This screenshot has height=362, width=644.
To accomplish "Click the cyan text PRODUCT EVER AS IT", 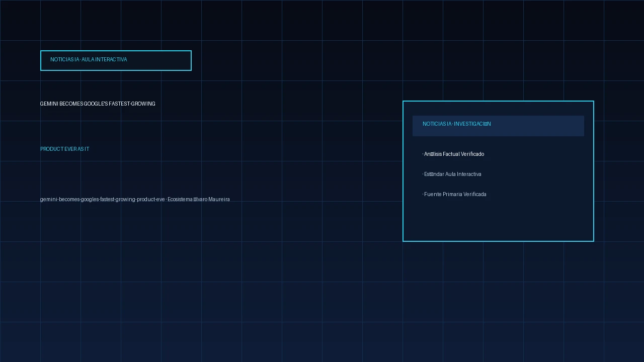I will coord(65,149).
